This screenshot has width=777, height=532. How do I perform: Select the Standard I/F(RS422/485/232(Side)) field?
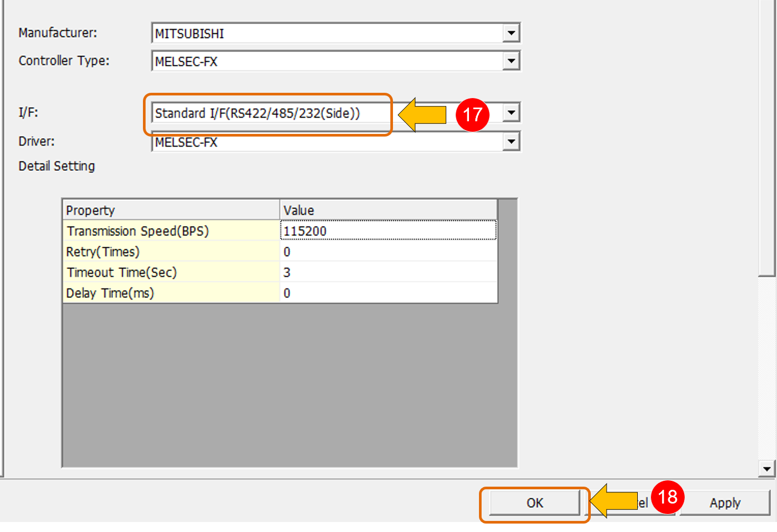335,113
